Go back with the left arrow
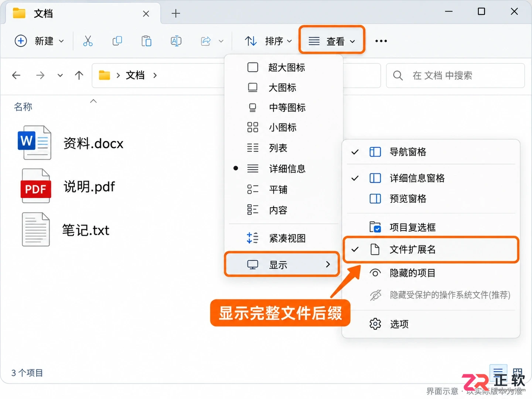 [16, 75]
